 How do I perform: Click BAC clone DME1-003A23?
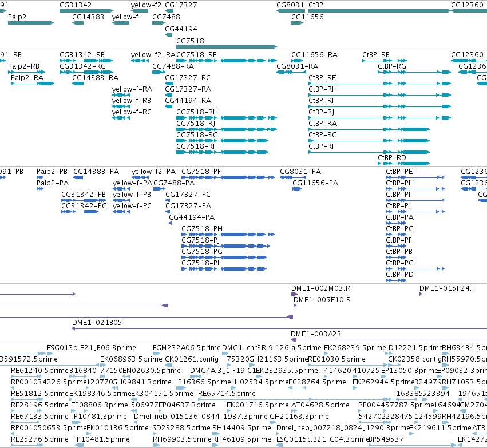click(316, 334)
